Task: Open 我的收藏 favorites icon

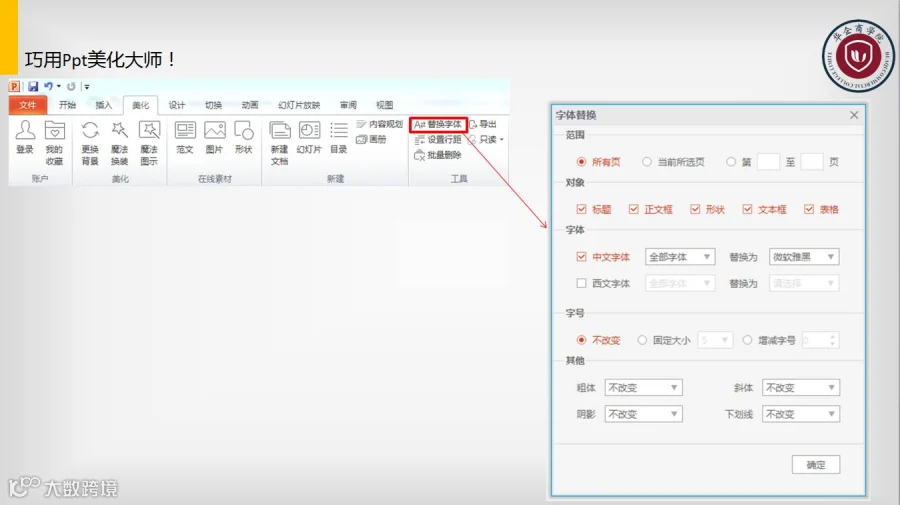Action: point(55,130)
